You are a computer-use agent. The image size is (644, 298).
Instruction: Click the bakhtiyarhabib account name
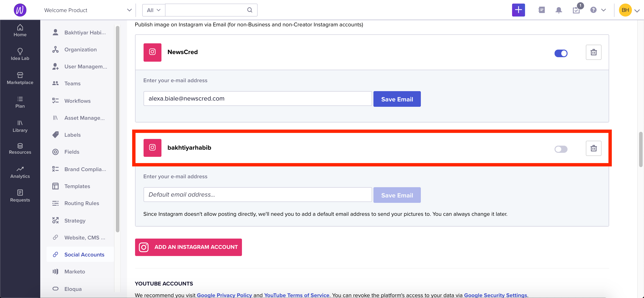(x=189, y=148)
